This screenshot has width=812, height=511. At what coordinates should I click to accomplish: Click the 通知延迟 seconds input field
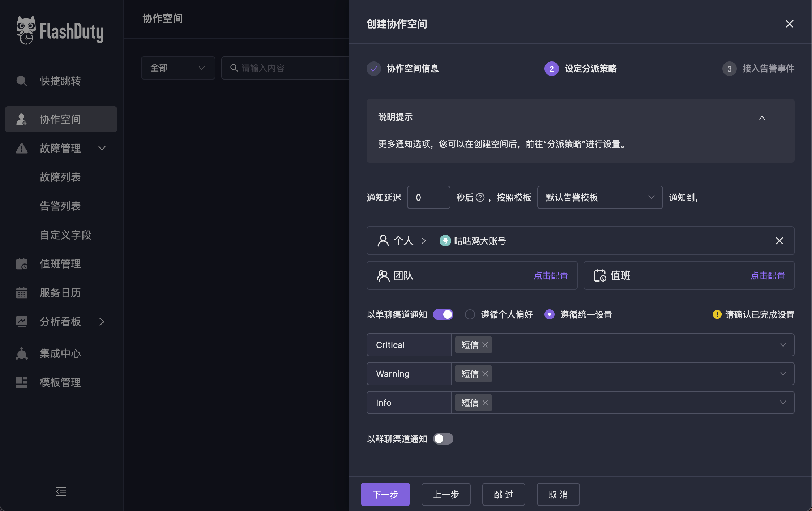point(428,197)
